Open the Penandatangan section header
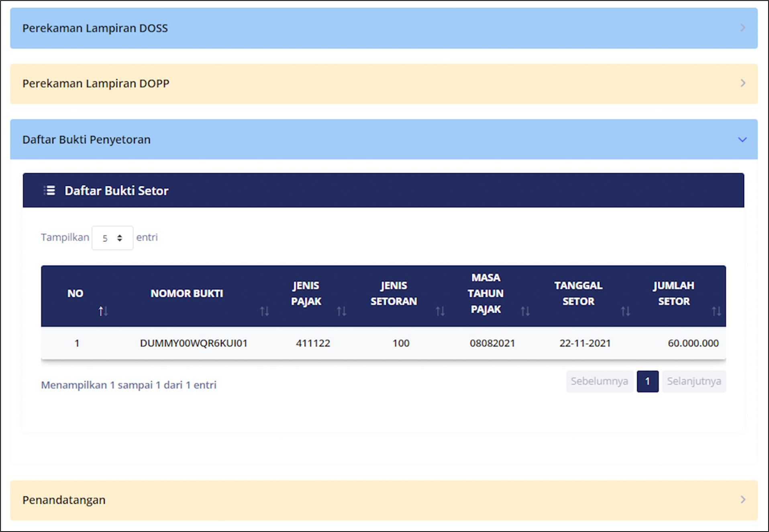 [x=64, y=500]
